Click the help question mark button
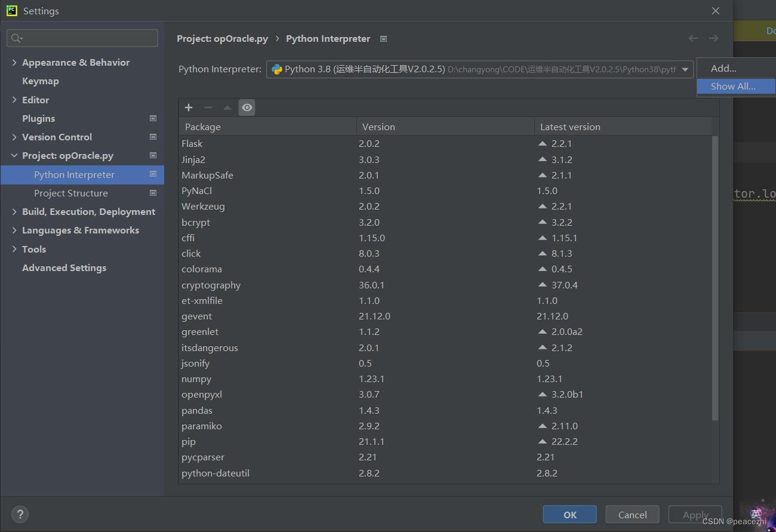Image resolution: width=776 pixels, height=532 pixels. point(20,515)
